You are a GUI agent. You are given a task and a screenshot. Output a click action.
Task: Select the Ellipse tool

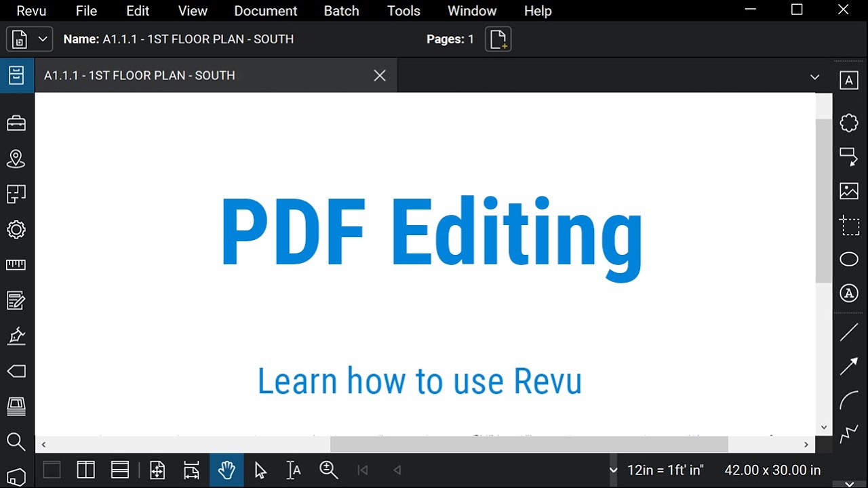click(x=849, y=259)
